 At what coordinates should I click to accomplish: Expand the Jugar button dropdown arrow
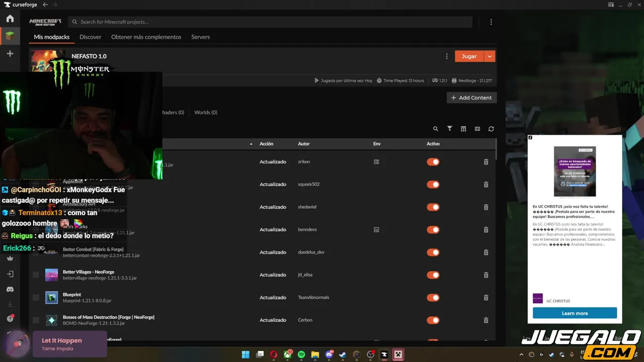click(x=490, y=56)
